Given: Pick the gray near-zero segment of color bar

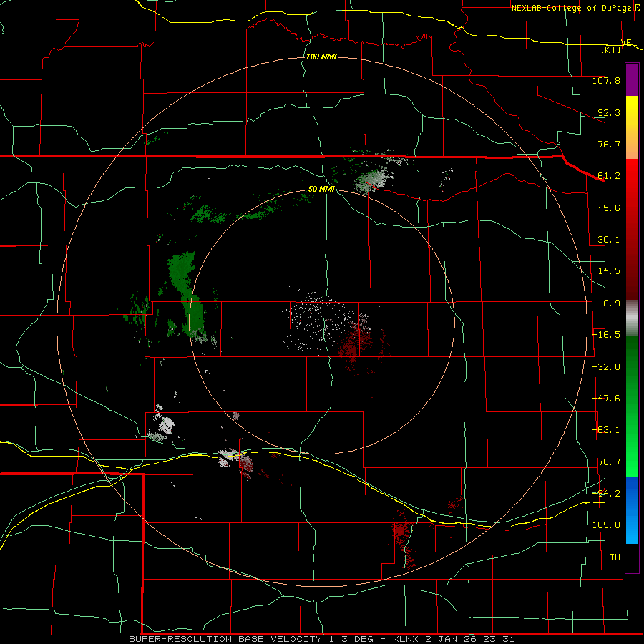Looking at the screenshot, I should [x=632, y=318].
